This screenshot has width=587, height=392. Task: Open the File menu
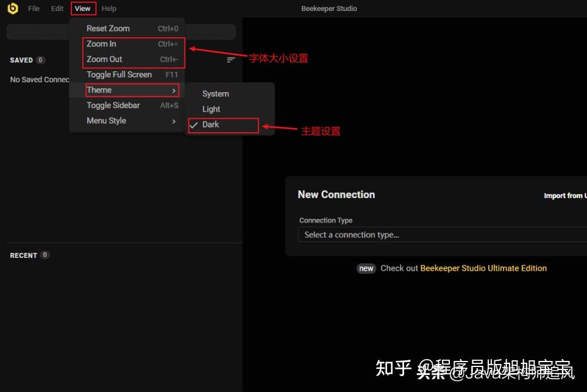34,9
